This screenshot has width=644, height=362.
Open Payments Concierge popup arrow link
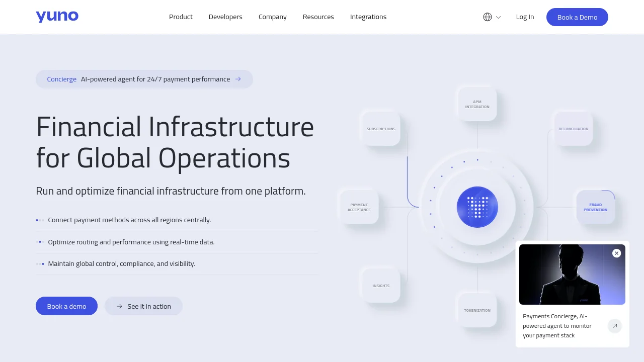click(x=614, y=326)
